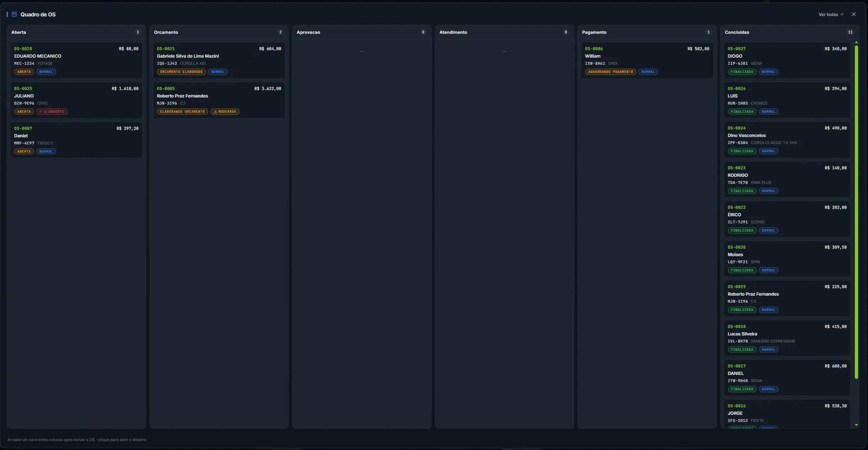Open the OS-0027 DIOGO card
The height and width of the screenshot is (450, 868).
(x=787, y=60)
